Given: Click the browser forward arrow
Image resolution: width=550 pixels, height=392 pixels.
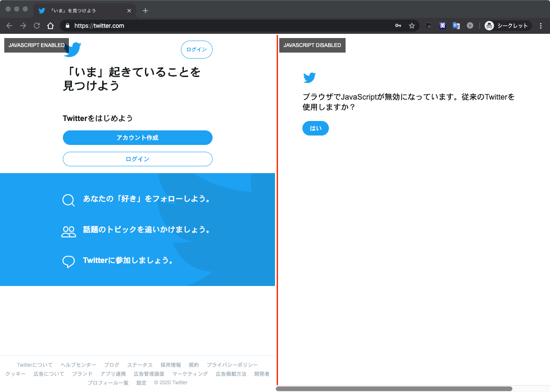Looking at the screenshot, I should (x=23, y=26).
